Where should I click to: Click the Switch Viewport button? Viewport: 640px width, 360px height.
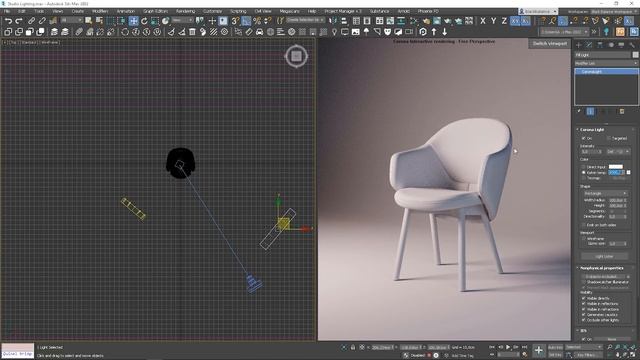pyautogui.click(x=549, y=44)
